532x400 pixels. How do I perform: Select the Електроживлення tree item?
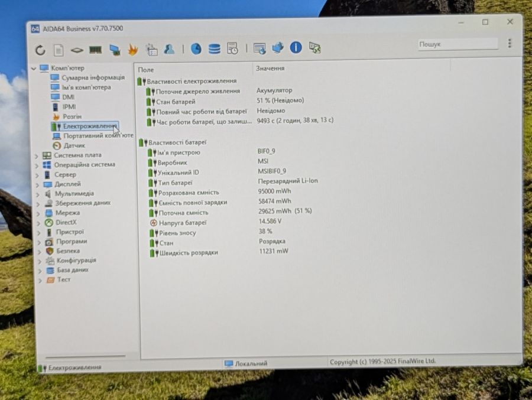click(x=85, y=126)
